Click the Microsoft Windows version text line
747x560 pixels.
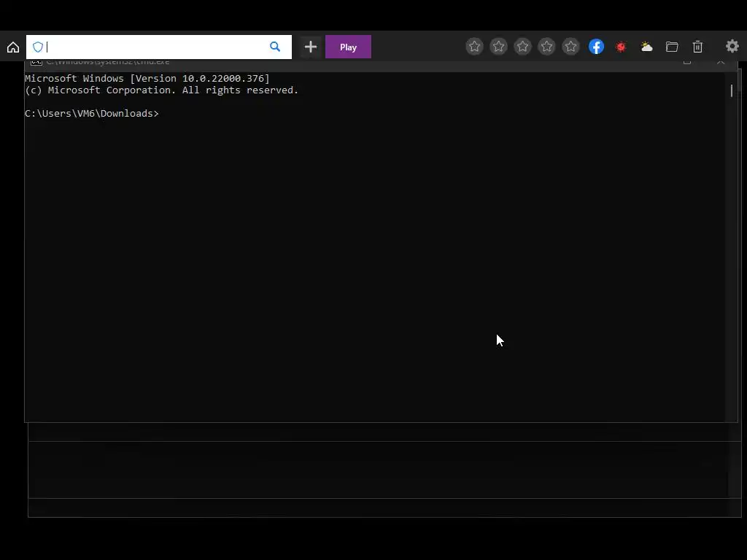click(147, 79)
